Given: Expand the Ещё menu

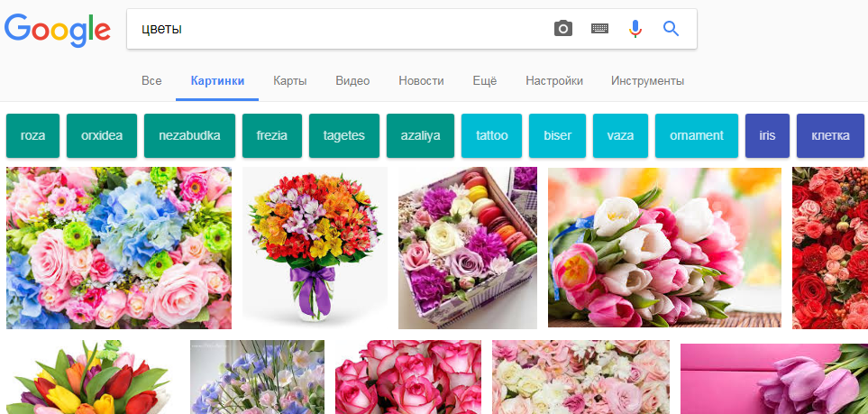Looking at the screenshot, I should 485,81.
